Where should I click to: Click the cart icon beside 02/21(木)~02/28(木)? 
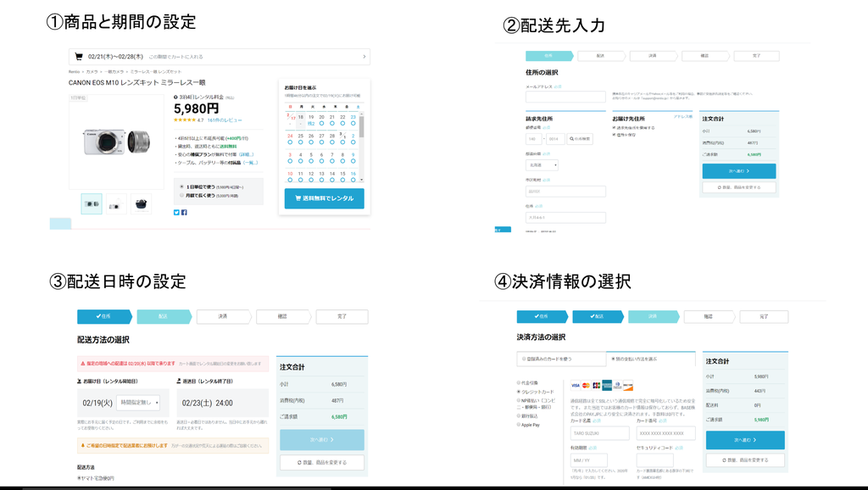point(79,57)
